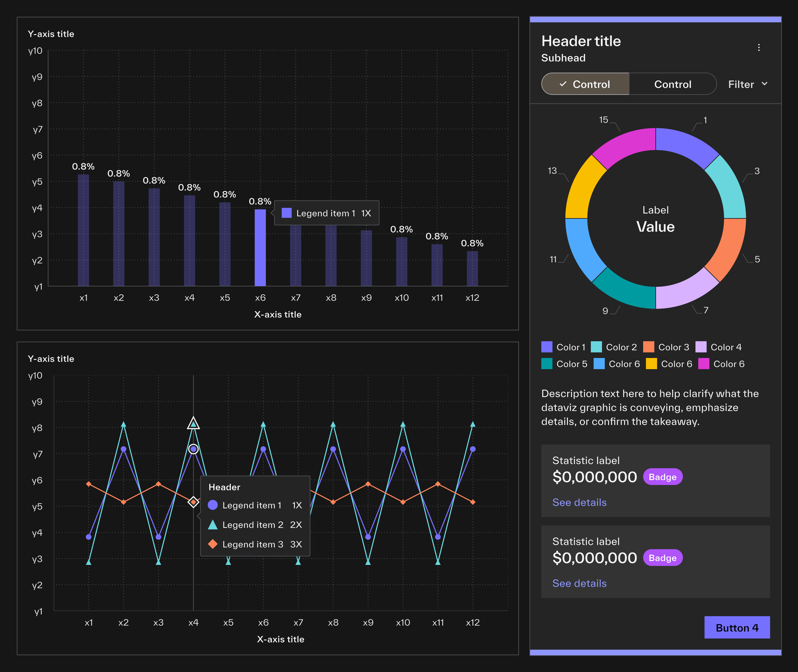Click the magenta Color 6 legend swatch
The width and height of the screenshot is (798, 672).
704,364
